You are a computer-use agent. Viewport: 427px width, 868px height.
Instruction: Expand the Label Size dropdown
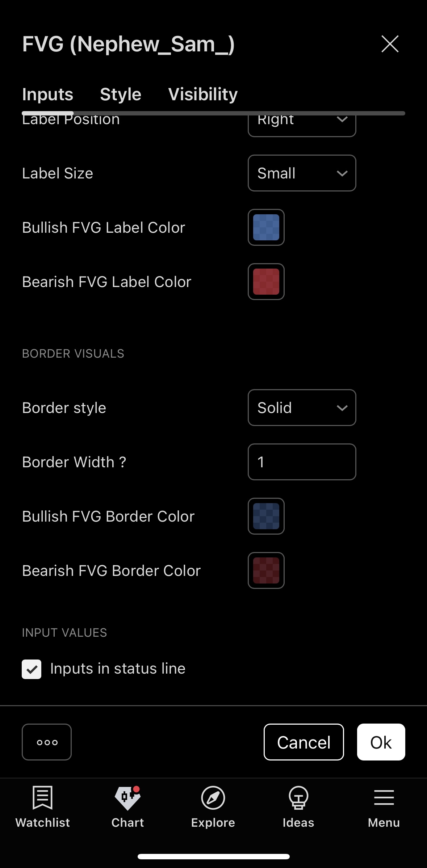click(x=302, y=173)
